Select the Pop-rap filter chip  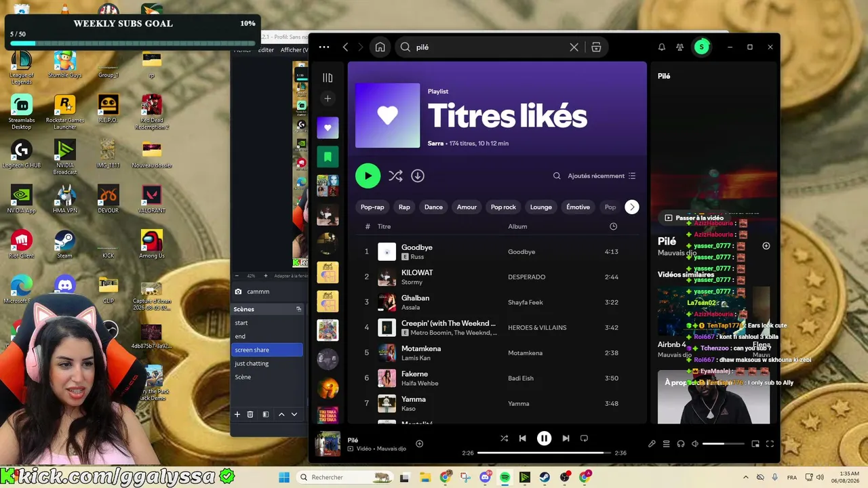tap(372, 207)
